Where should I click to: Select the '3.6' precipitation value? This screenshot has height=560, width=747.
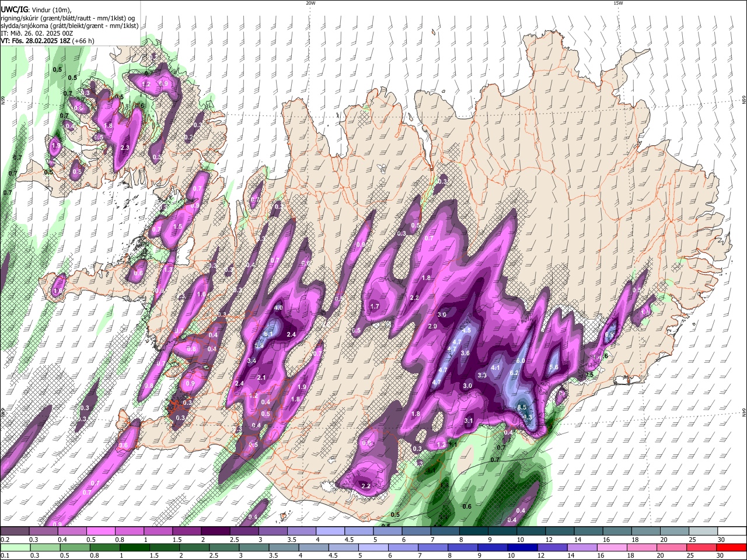click(465, 353)
